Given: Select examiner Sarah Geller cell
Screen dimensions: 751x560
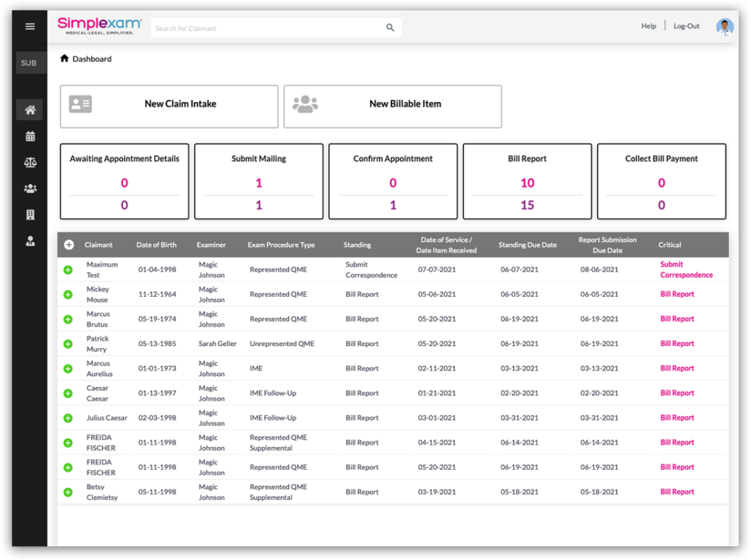Looking at the screenshot, I should tap(217, 344).
